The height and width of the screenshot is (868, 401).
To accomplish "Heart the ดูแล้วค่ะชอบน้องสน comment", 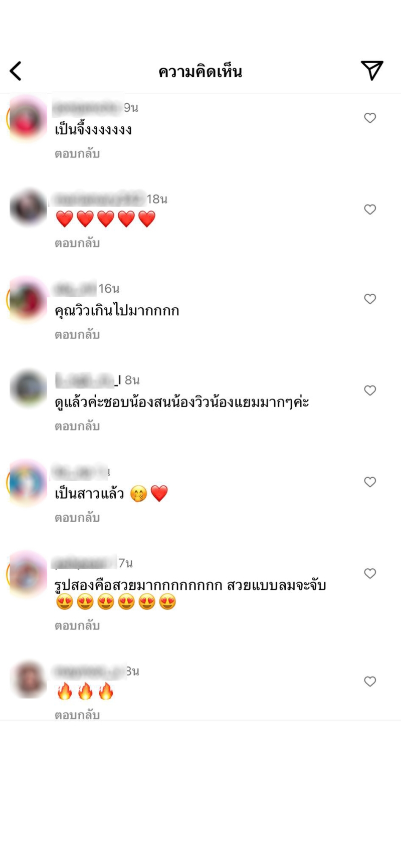I will click(370, 390).
